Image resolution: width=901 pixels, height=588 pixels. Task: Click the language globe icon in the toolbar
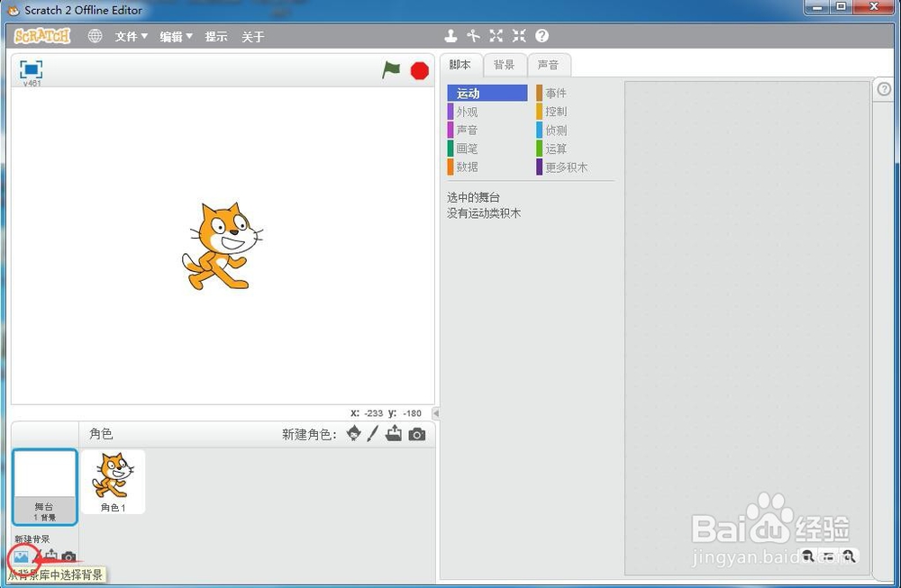click(96, 36)
